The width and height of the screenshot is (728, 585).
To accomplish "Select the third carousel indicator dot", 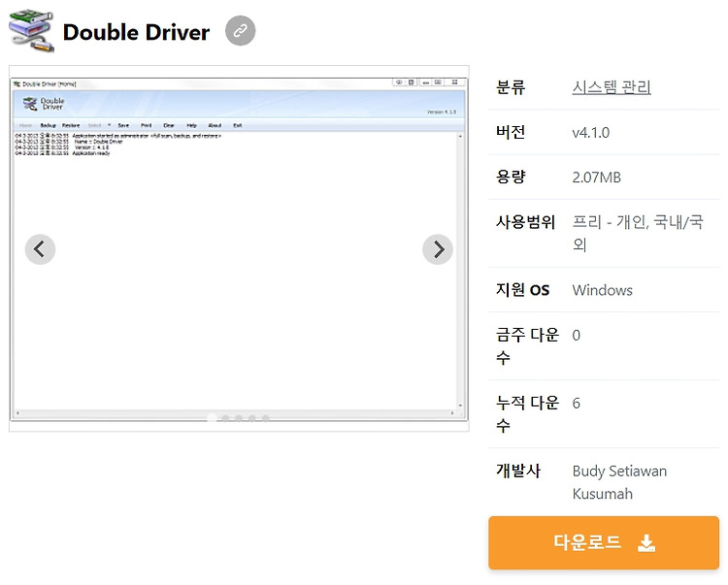I will tap(239, 418).
